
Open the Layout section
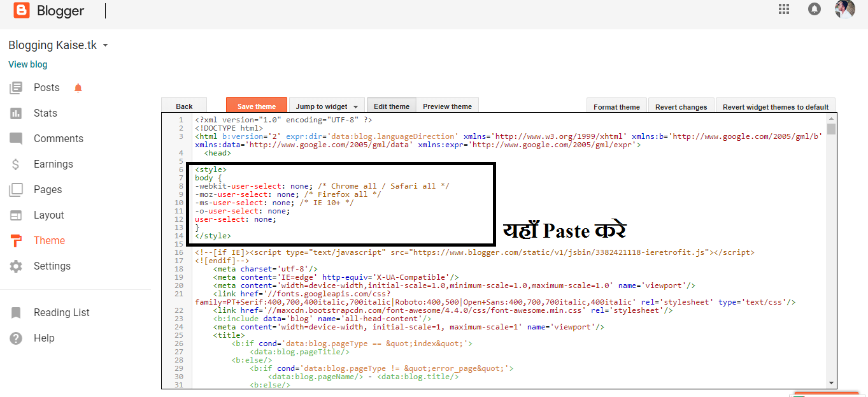49,215
